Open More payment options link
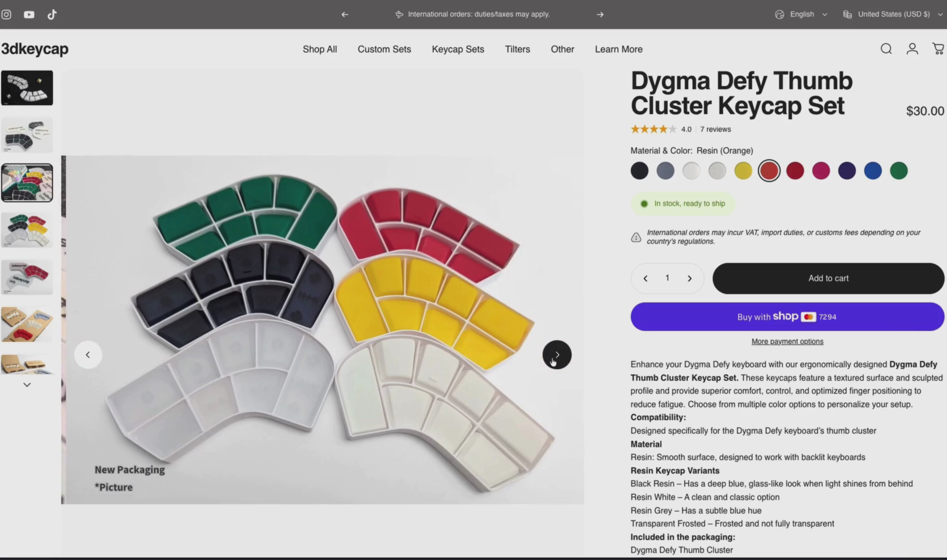The height and width of the screenshot is (560, 947). click(787, 341)
